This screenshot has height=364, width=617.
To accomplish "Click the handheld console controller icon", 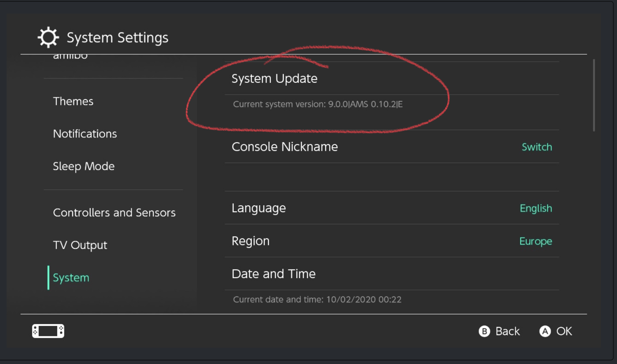I will [48, 331].
